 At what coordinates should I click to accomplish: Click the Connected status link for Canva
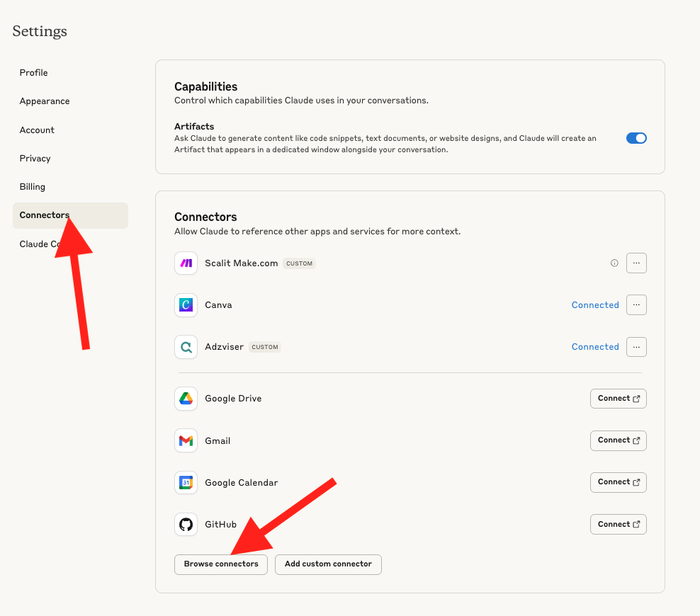[595, 305]
